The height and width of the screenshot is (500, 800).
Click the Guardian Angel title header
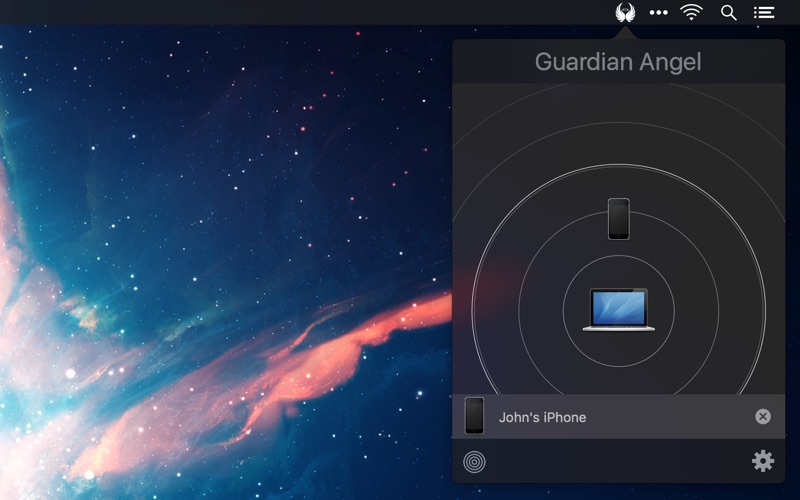[x=618, y=62]
